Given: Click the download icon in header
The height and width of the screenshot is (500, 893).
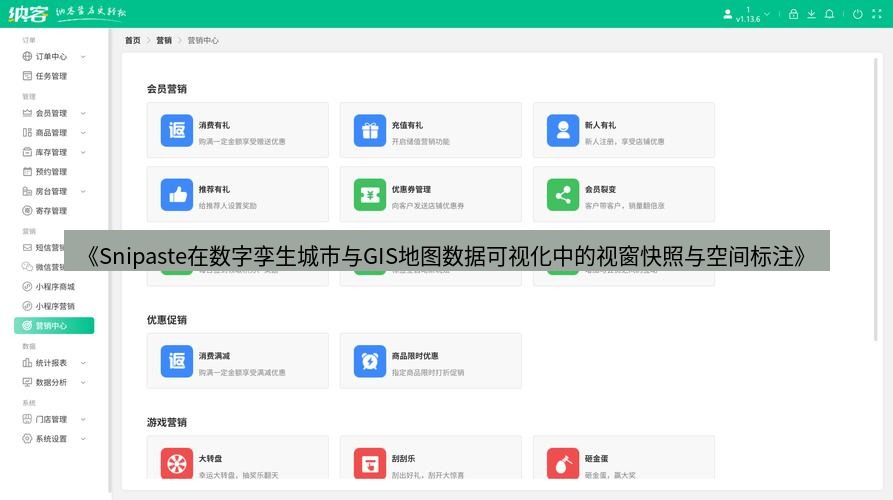Looking at the screenshot, I should tap(811, 14).
